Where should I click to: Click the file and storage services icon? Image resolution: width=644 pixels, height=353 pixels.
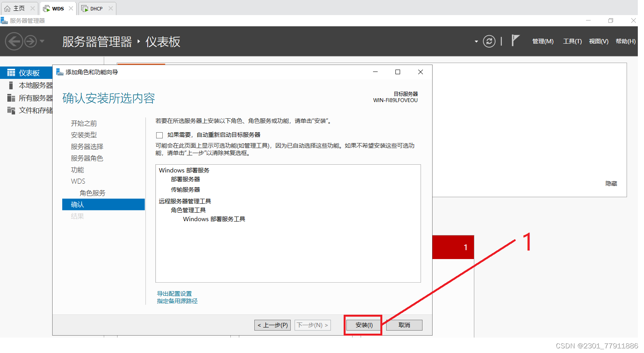click(x=11, y=111)
